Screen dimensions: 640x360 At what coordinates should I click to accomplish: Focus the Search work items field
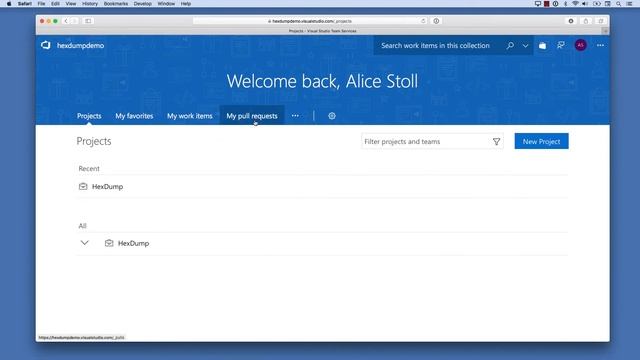click(x=436, y=46)
